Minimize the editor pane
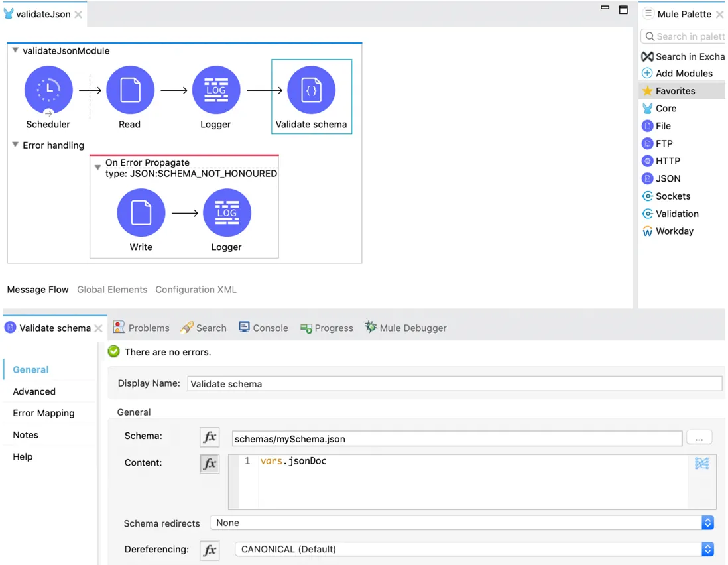The width and height of the screenshot is (728, 565). (x=605, y=7)
